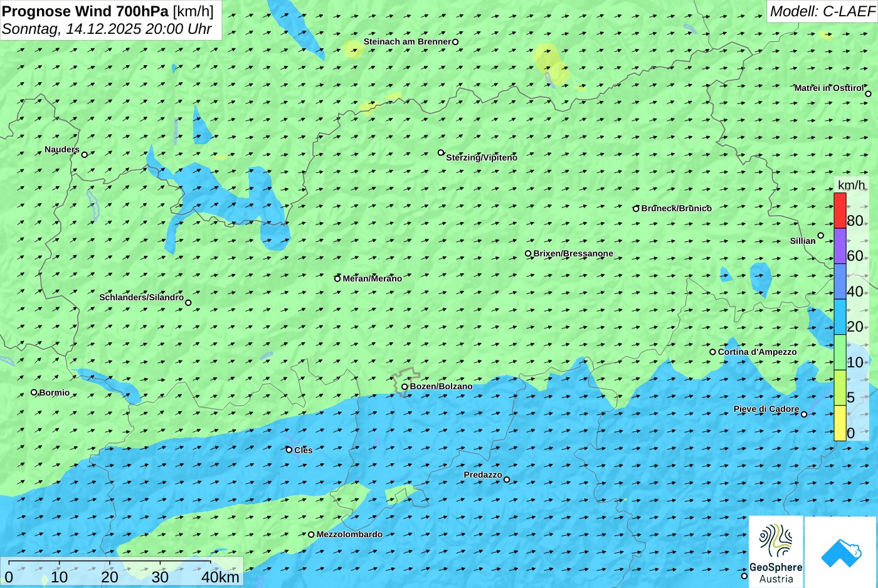Click the 40km scale bar label
878x588 pixels.
[x=220, y=577]
